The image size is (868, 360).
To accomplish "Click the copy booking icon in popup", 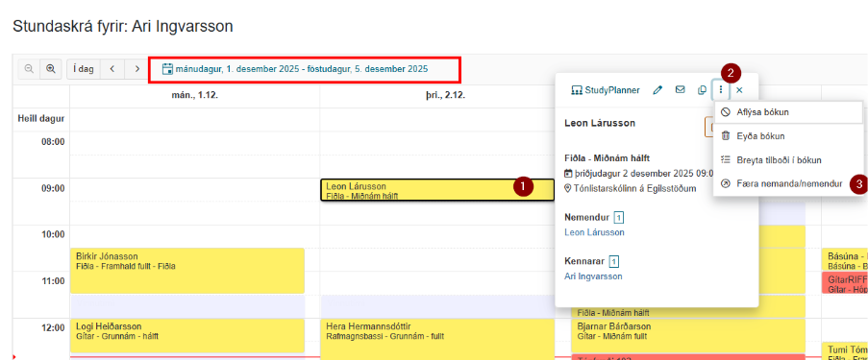I will pyautogui.click(x=702, y=90).
